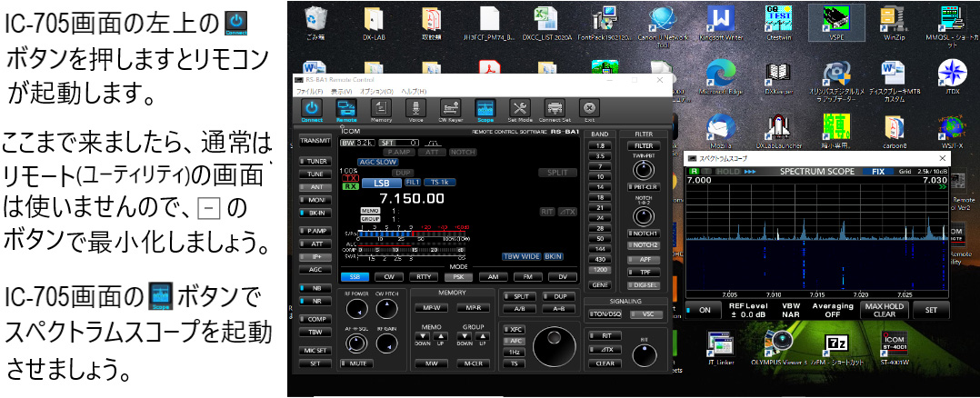The width and height of the screenshot is (980, 398).
Task: Open DX-LAB folder on desktop
Action: pos(375,22)
